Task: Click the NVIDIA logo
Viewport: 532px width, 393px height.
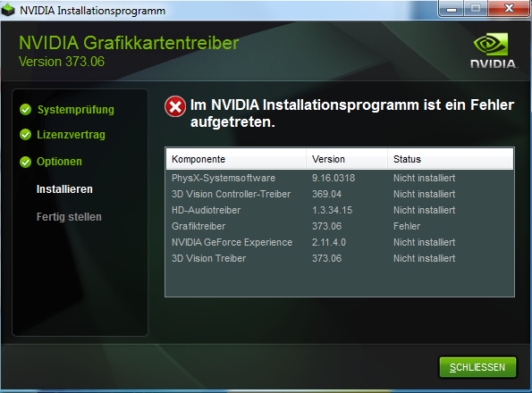Action: click(494, 51)
